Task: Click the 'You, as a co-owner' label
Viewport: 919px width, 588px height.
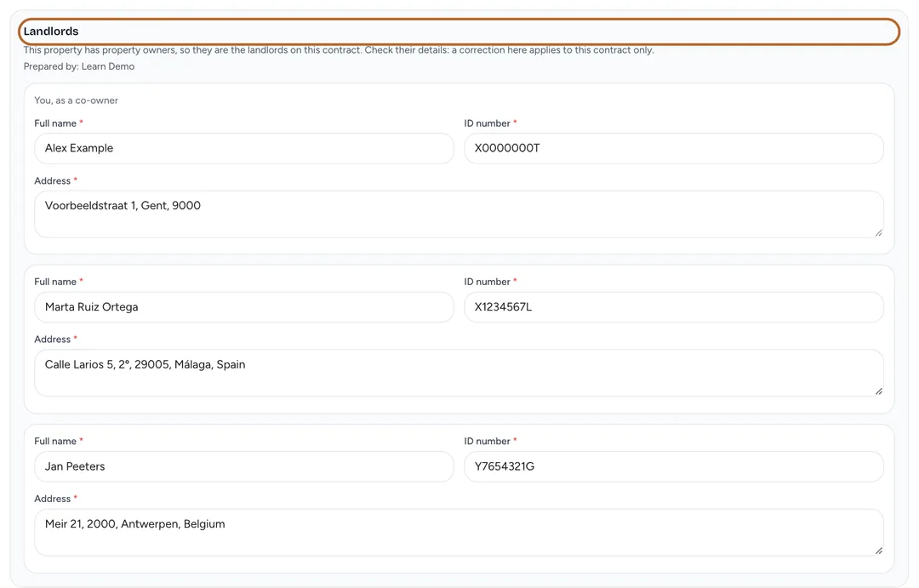Action: click(x=77, y=100)
